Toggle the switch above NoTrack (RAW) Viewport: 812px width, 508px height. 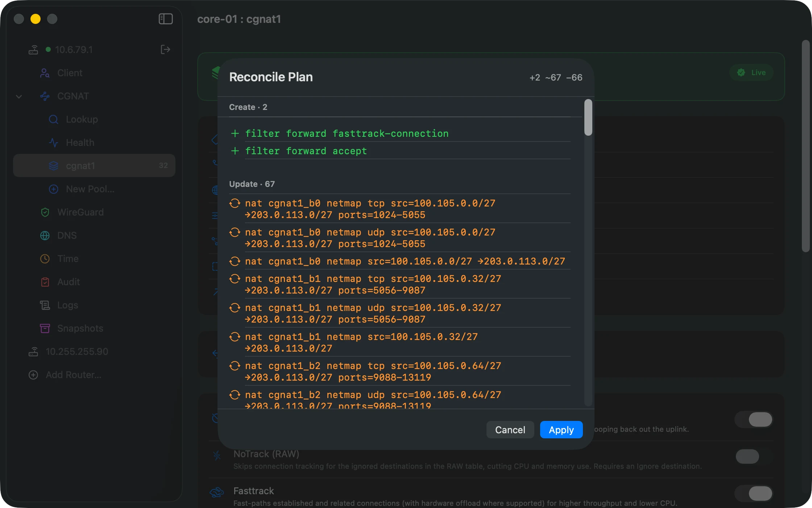754,419
